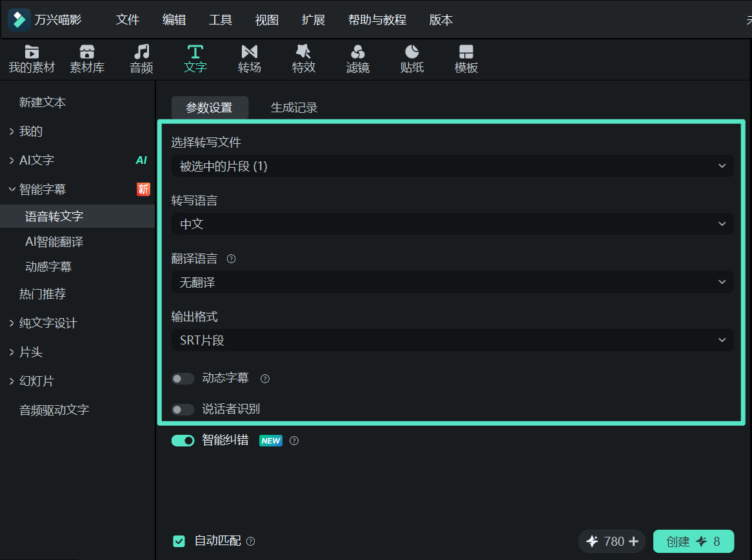Open the 翻译语言 dropdown showing 无翻译

pos(452,282)
